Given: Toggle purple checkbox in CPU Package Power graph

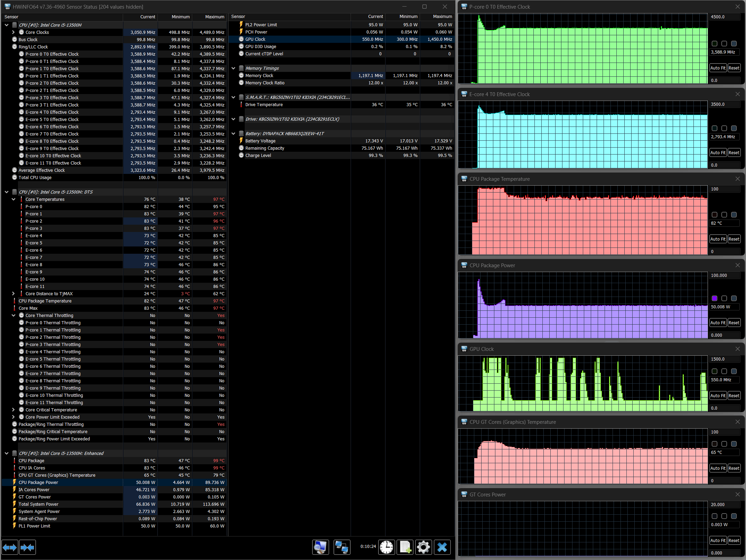Looking at the screenshot, I should pyautogui.click(x=715, y=298).
